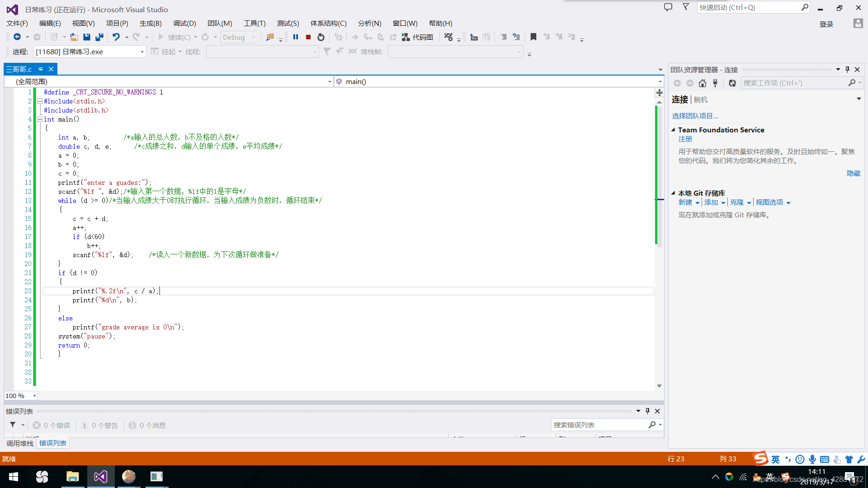
Task: Open the 视图选项 dropdown
Action: pos(773,202)
